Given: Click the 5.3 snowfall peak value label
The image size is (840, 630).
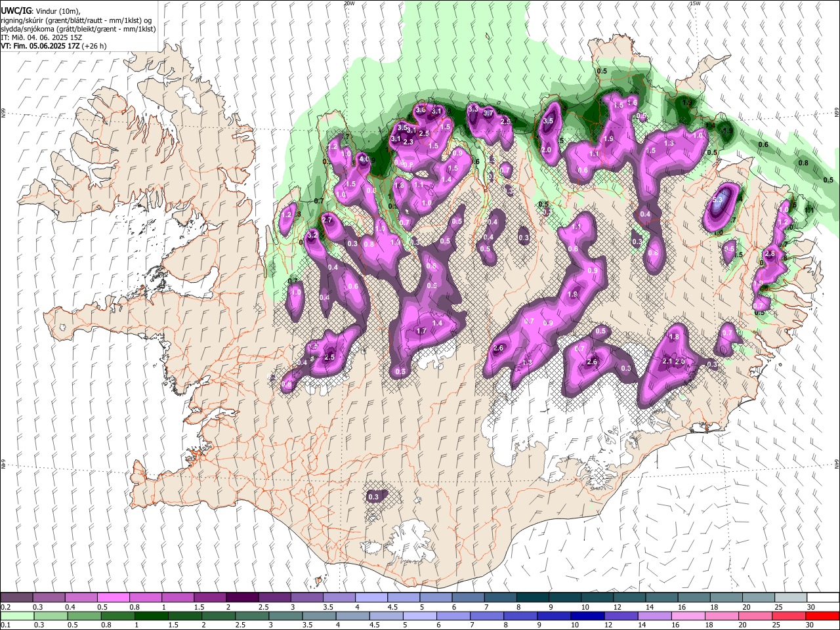Looking at the screenshot, I should click(x=717, y=199).
